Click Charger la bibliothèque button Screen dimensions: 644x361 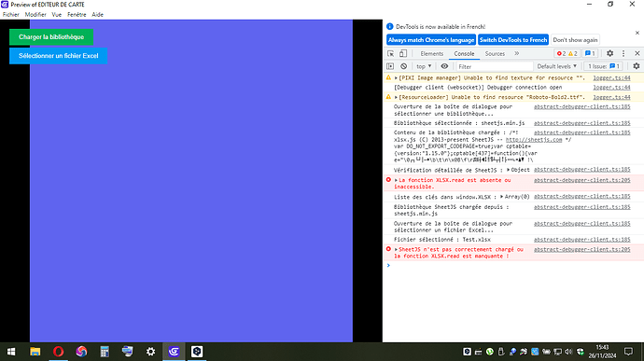51,37
